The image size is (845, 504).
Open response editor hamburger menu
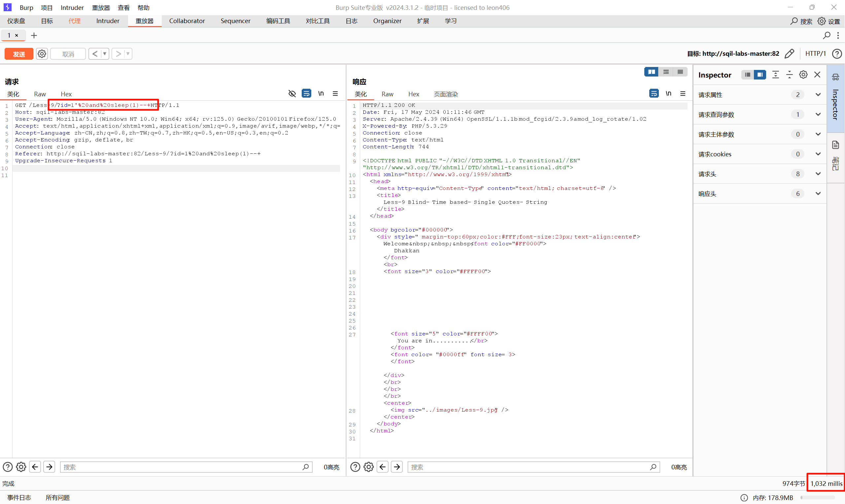pyautogui.click(x=683, y=94)
